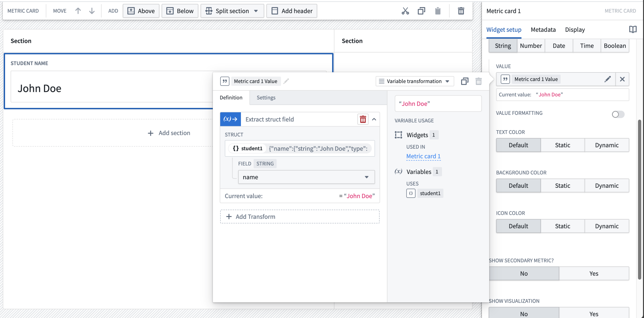
Task: Click the Widgets usage icon
Action: pyautogui.click(x=399, y=135)
